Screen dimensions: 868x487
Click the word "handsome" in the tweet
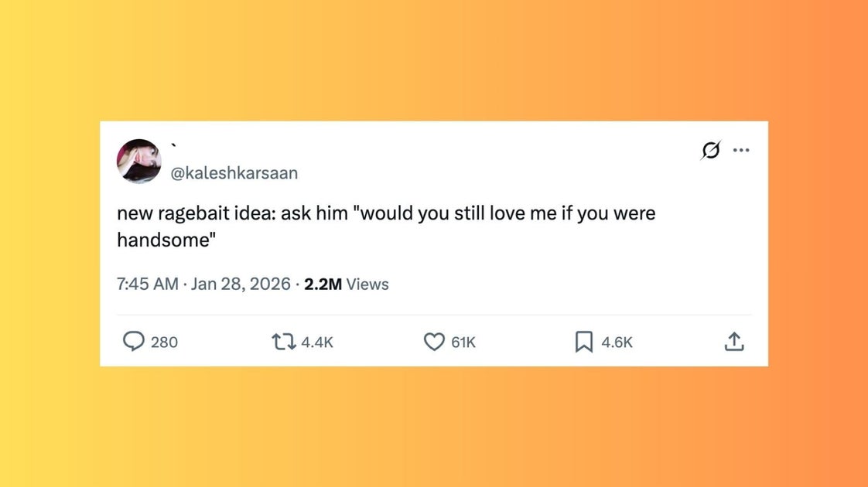click(x=163, y=240)
